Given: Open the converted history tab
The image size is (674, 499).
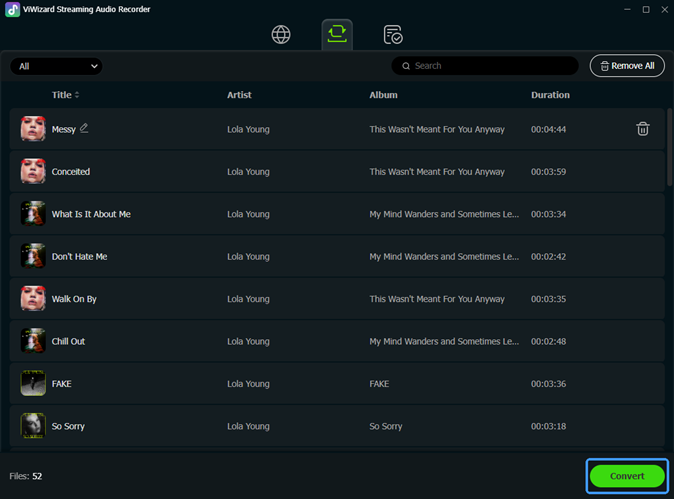Looking at the screenshot, I should tap(393, 34).
